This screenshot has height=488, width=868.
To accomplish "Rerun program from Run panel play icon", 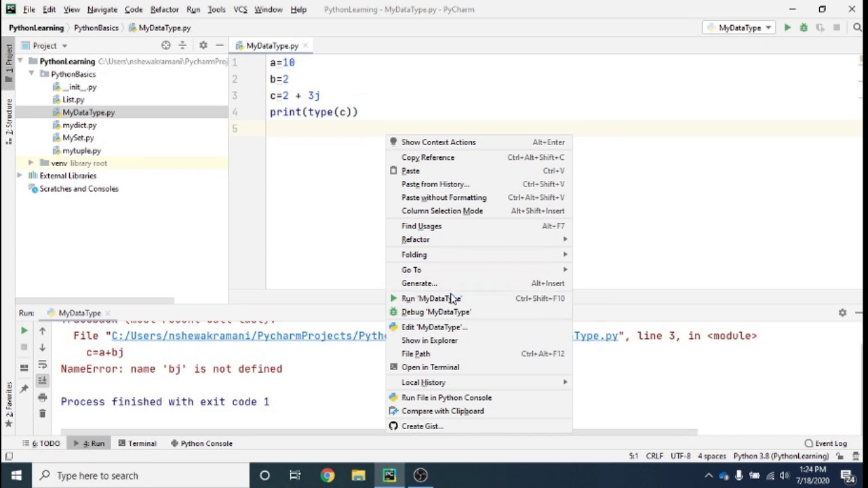I will [24, 331].
